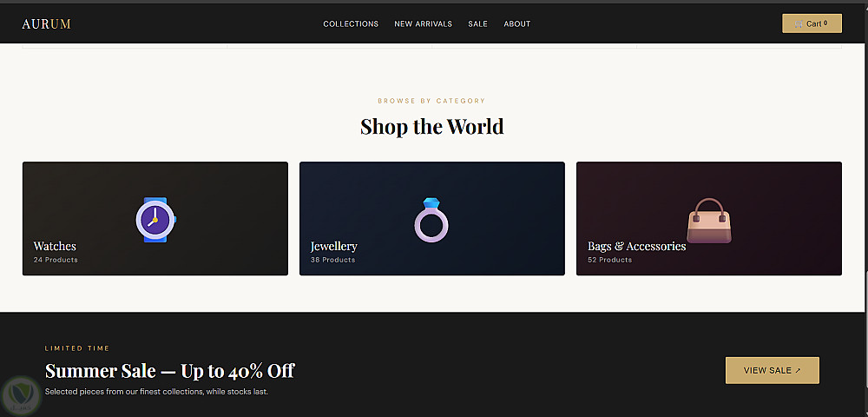Click the View Sale button
The width and height of the screenshot is (868, 417).
point(773,370)
